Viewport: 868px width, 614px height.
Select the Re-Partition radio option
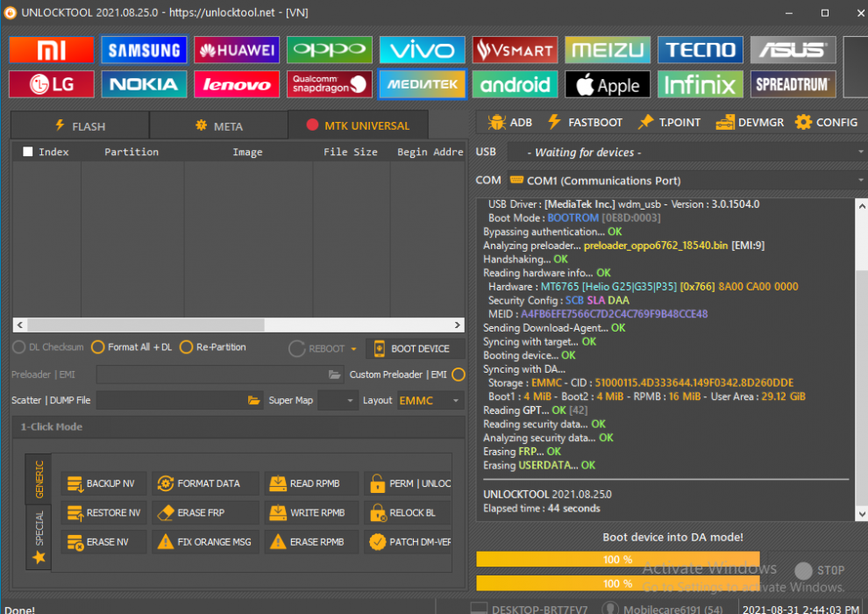[x=187, y=347]
